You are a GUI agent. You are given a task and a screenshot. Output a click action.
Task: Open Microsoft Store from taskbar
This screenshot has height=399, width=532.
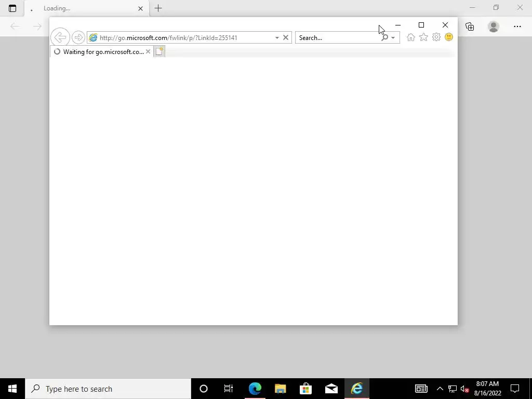click(x=305, y=389)
